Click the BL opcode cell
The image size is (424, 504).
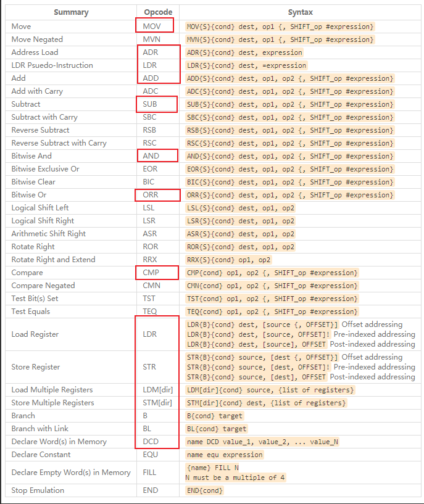158,429
